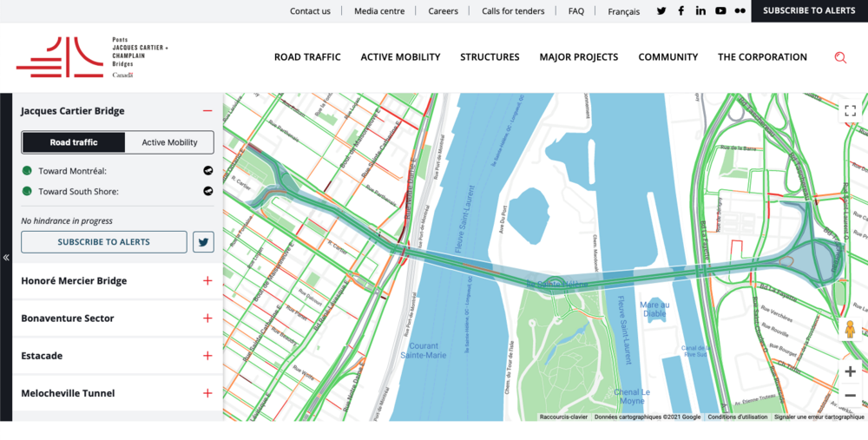Expand the Melocheville Tunnel section
868x440 pixels.
(x=207, y=393)
